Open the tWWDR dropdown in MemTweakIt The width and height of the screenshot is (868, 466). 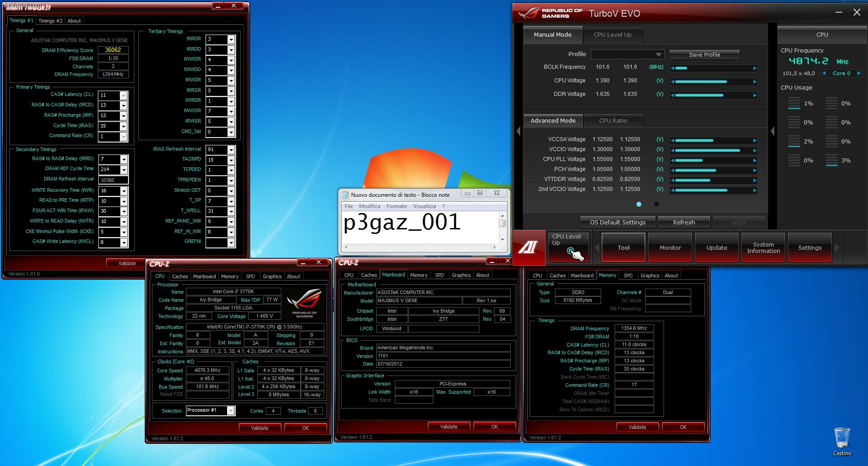click(x=231, y=60)
